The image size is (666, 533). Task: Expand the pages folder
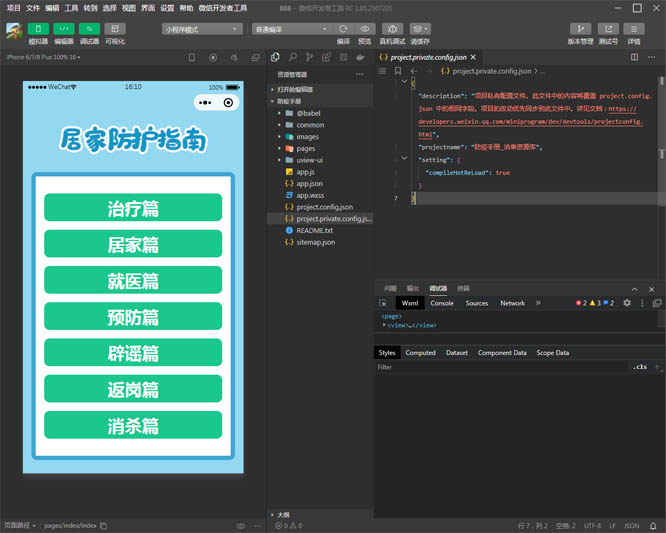(x=320, y=149)
